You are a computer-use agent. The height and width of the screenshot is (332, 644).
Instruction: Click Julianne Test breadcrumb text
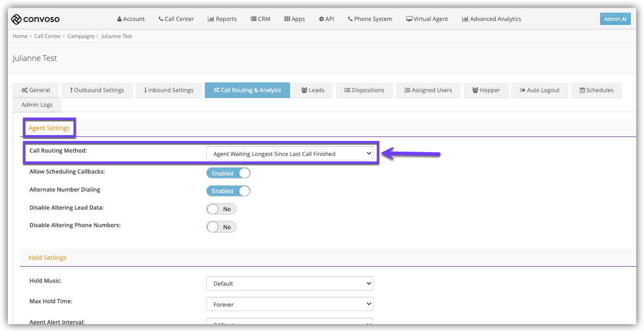117,36
